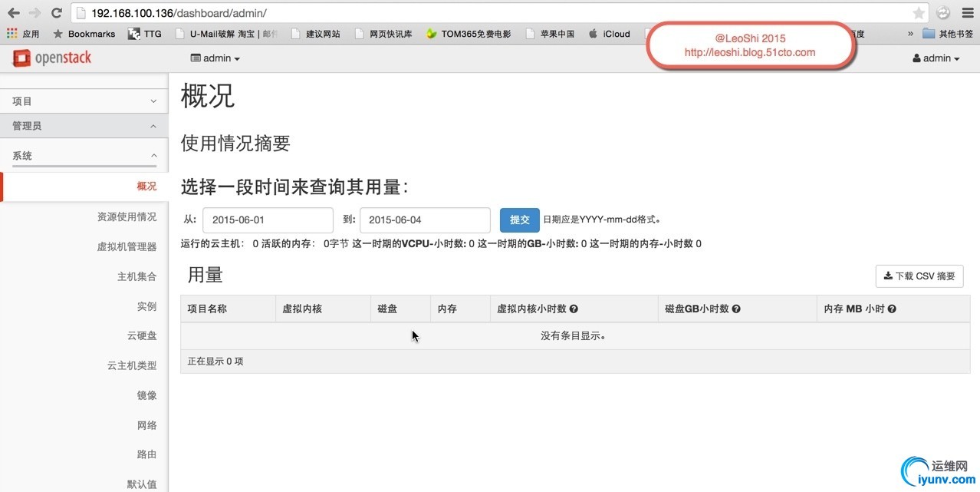Collapse the 系统 sidebar group
Screen dimensions: 980x492
84,156
